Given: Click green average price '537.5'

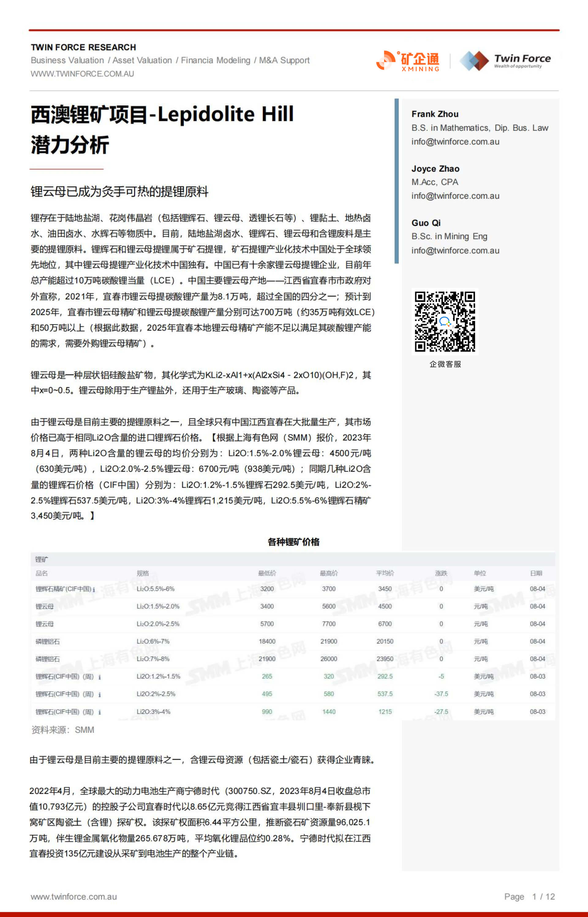Looking at the screenshot, I should coord(385,694).
